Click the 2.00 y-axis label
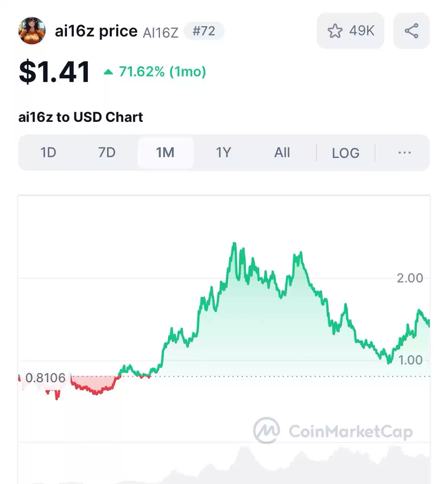The height and width of the screenshot is (484, 448). 410,278
